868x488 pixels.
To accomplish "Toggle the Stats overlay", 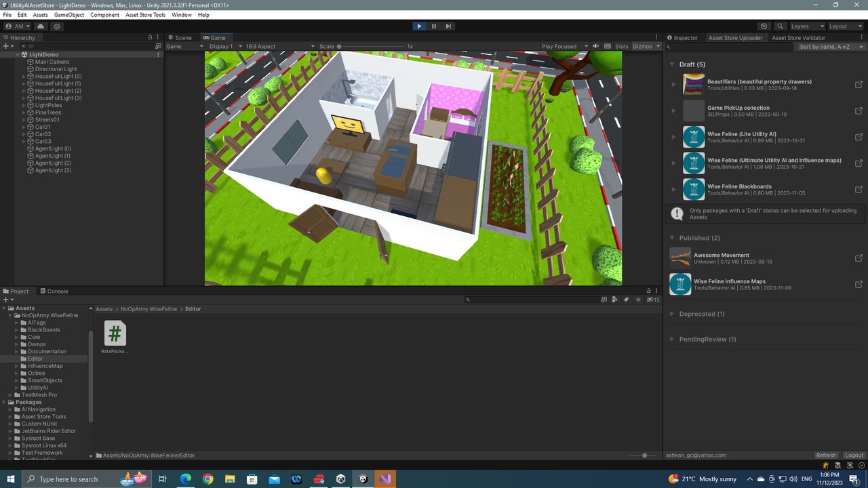I will (622, 46).
